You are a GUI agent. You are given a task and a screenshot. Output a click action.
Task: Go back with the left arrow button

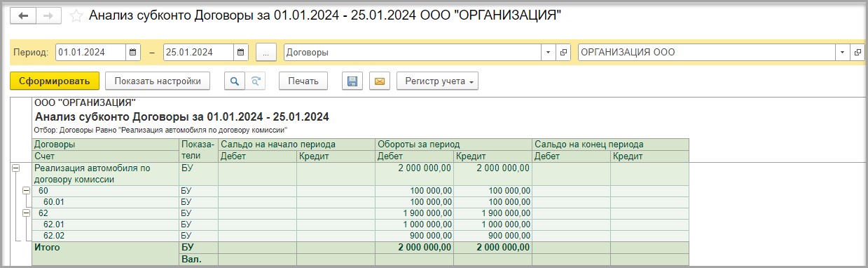22,15
